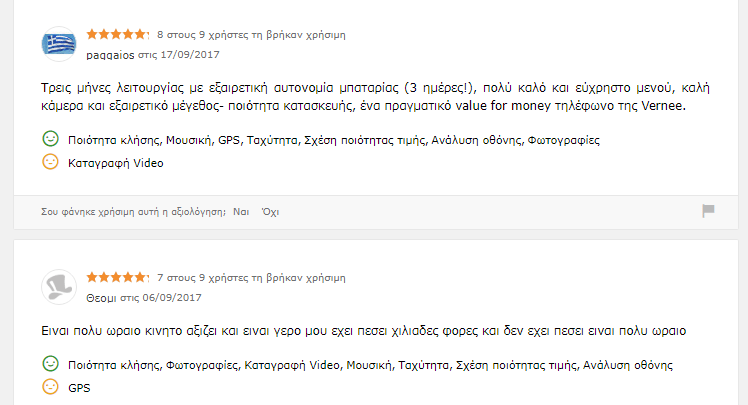The width and height of the screenshot is (748, 405).
Task: Click the star rating of the Θεομι review
Action: (118, 275)
